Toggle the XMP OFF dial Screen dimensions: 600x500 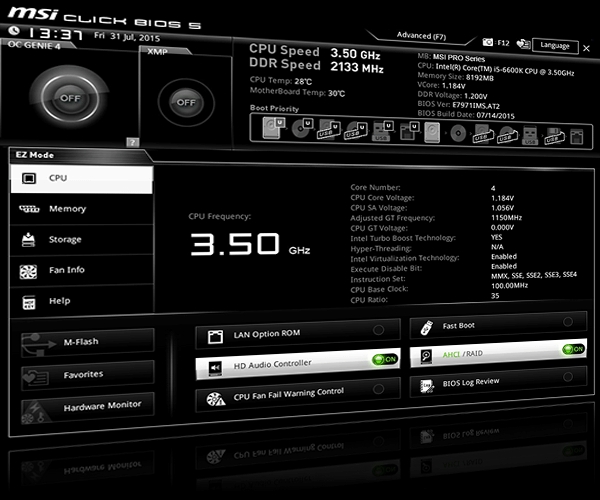[186, 102]
